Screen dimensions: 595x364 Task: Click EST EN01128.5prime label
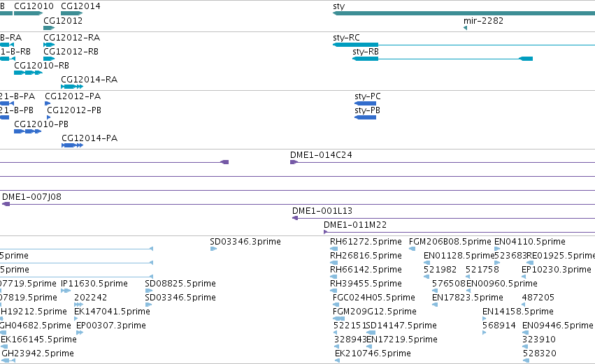coord(459,256)
